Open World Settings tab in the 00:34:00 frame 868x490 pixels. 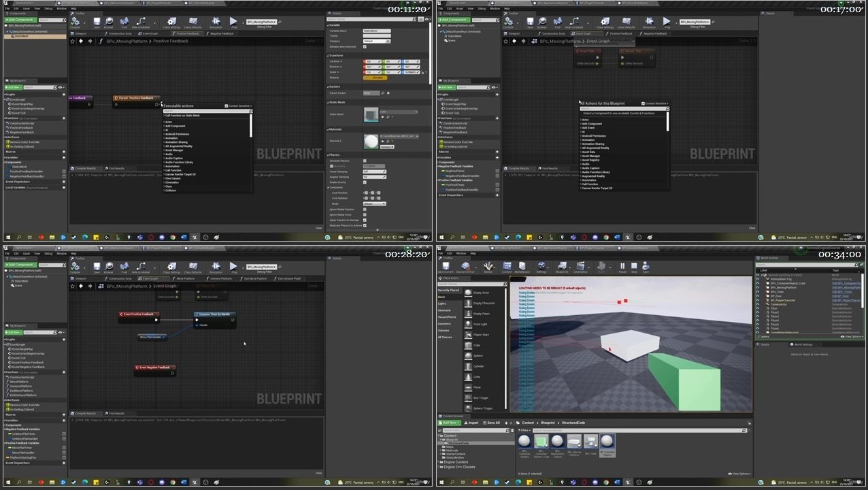click(803, 344)
